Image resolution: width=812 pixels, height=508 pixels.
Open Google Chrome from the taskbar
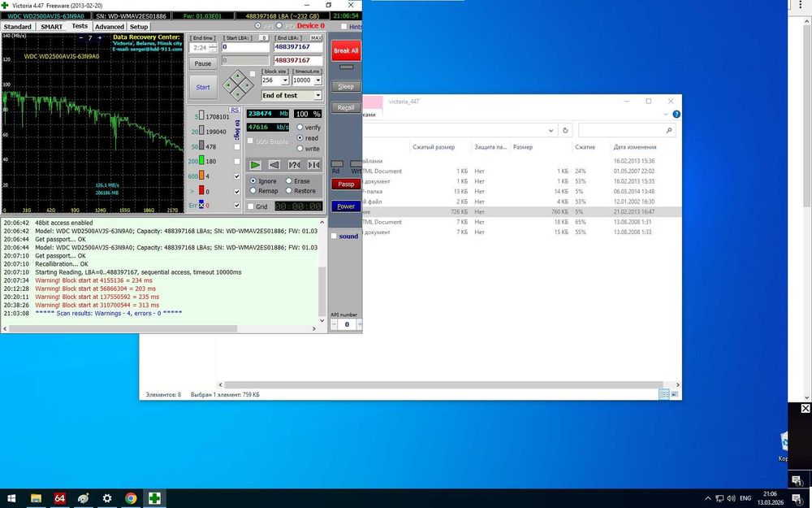point(131,499)
